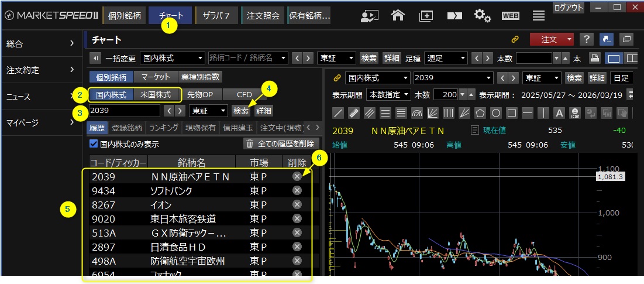Image resolution: width=644 pixels, height=284 pixels.
Task: Click the Home icon in top bar
Action: 398,15
